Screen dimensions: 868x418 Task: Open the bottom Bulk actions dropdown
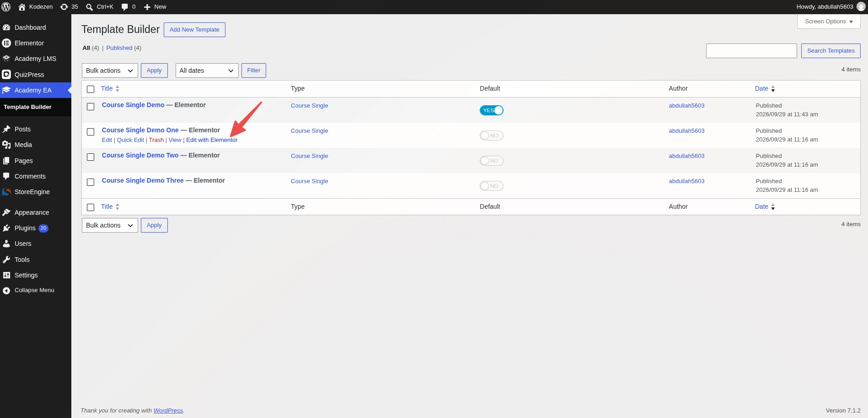click(x=110, y=225)
